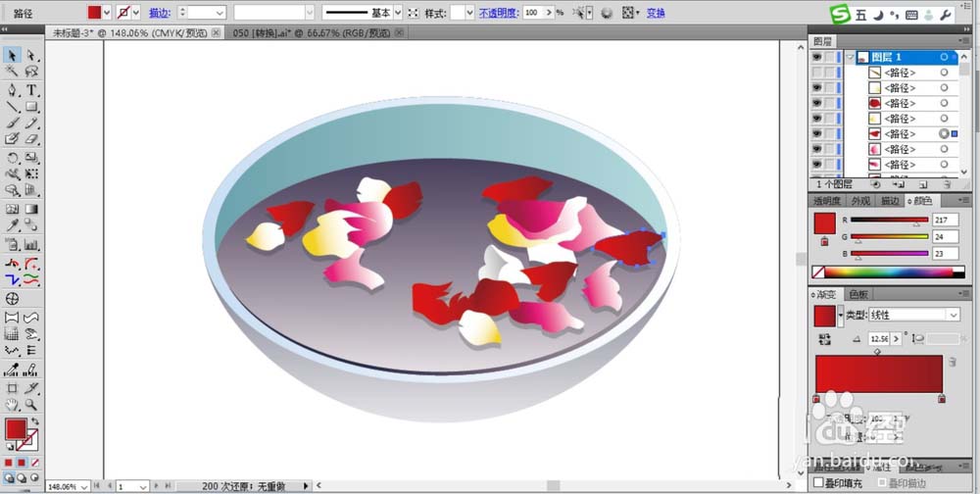Open artboard number dropdown in status bar

tap(142, 486)
